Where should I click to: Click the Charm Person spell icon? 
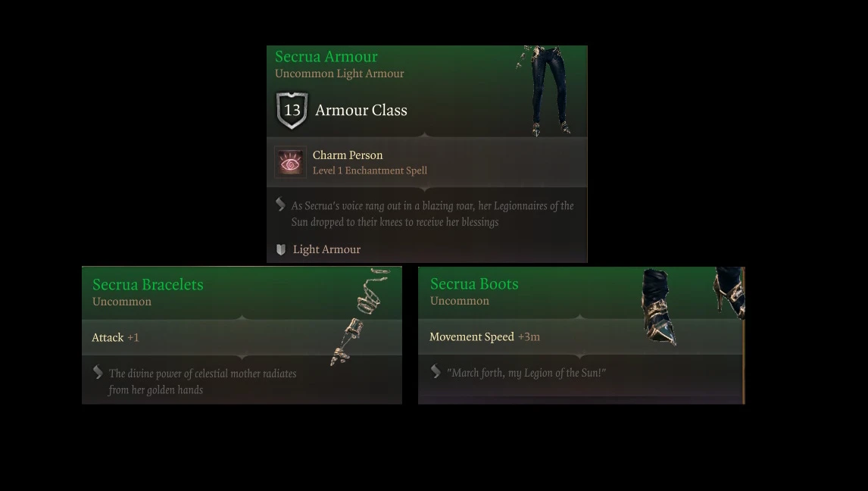click(290, 162)
